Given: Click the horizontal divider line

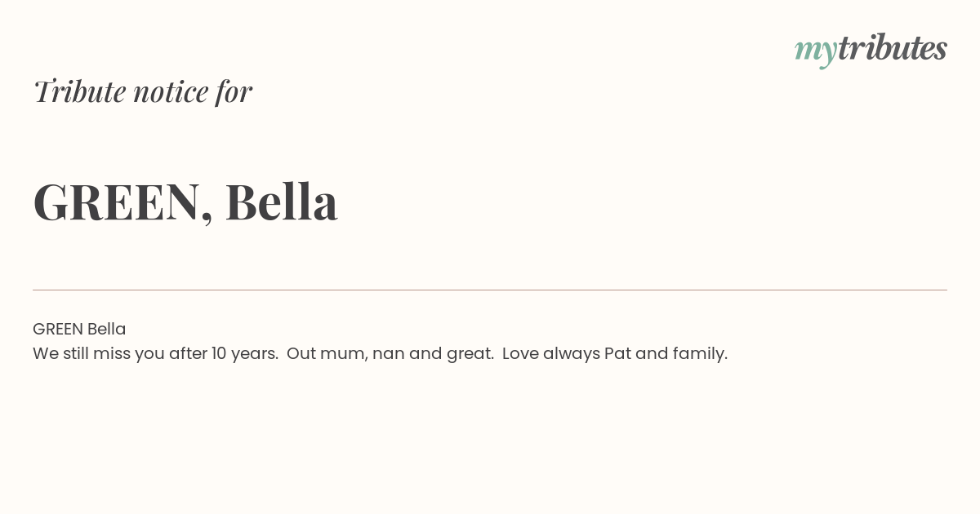Looking at the screenshot, I should [490, 290].
